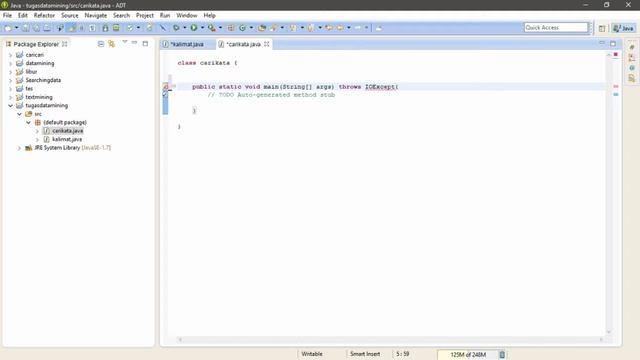Click Smart Insert in the status bar
Viewport: 640px width, 360px height.
pyautogui.click(x=365, y=354)
